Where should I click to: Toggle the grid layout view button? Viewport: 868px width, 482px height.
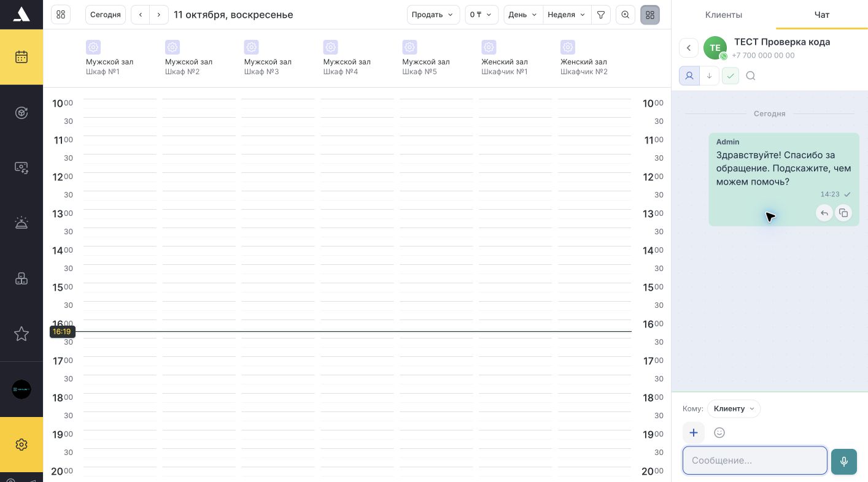tap(650, 15)
